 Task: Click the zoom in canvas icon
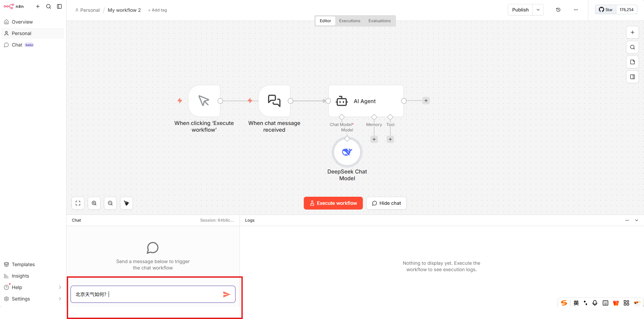[94, 203]
